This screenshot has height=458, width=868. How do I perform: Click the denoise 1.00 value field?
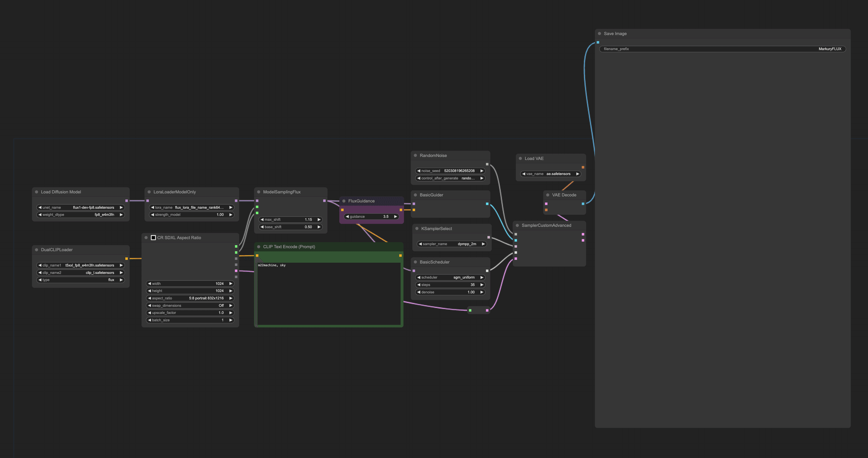click(x=450, y=292)
